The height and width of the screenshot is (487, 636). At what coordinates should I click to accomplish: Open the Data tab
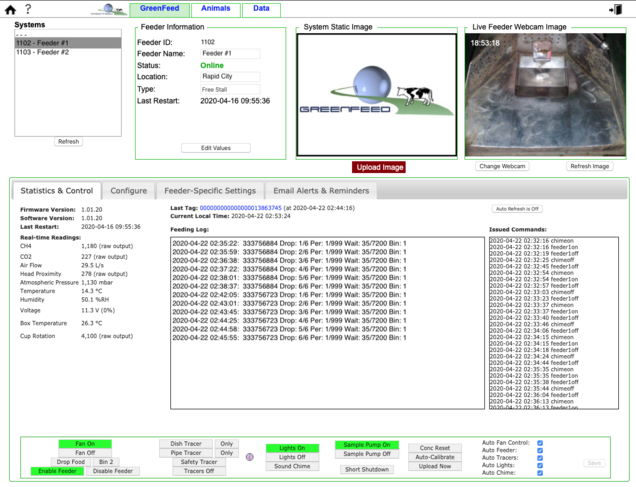(x=261, y=8)
